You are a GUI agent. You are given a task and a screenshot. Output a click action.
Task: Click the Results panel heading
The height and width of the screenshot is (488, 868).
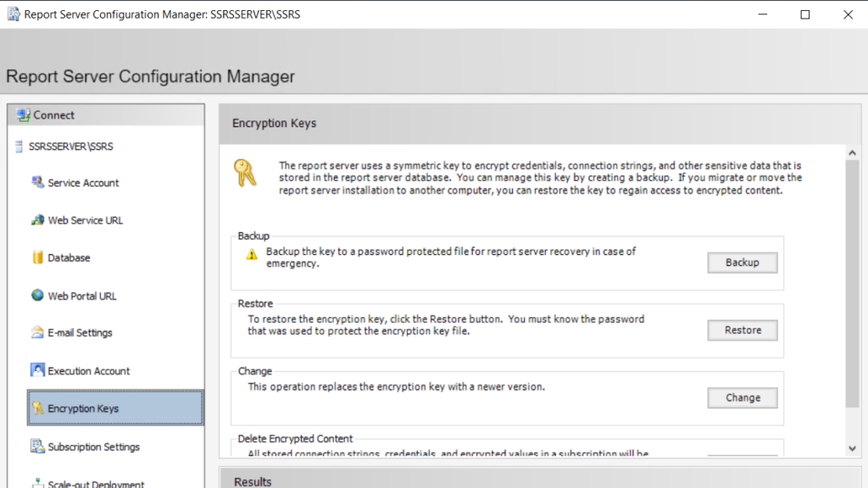coord(253,482)
